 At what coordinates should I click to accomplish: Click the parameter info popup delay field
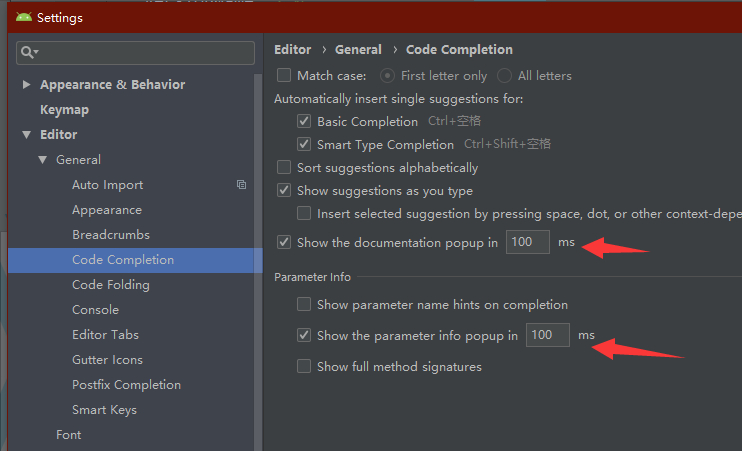(547, 336)
